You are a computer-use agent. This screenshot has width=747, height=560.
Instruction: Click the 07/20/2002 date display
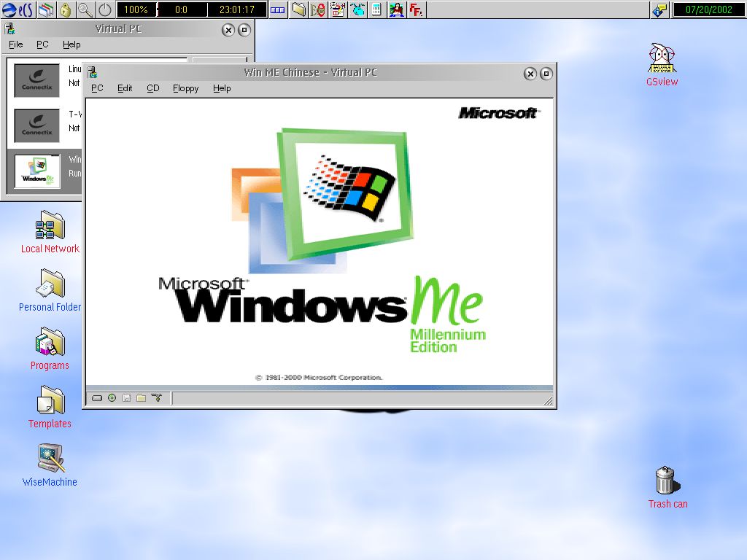click(708, 9)
